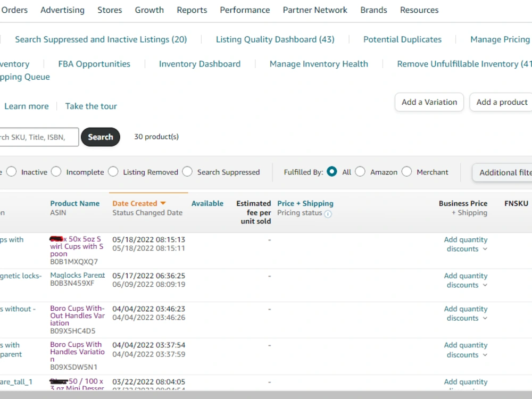Open 50x 5oz Swirl Cups with Spoon product
The width and height of the screenshot is (532, 399).
tap(77, 246)
